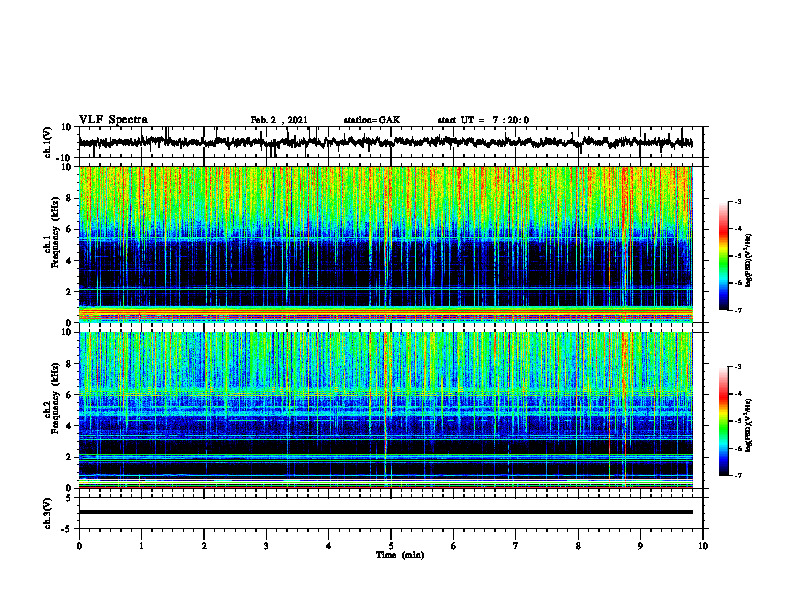Click the "-3" label on the lower color bar
The image size is (792, 612).
tap(738, 367)
